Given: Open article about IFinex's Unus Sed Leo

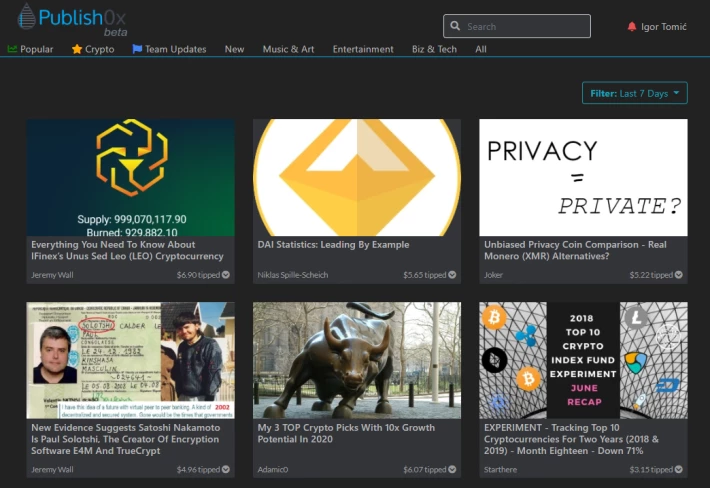Looking at the screenshot, I should coord(127,250).
